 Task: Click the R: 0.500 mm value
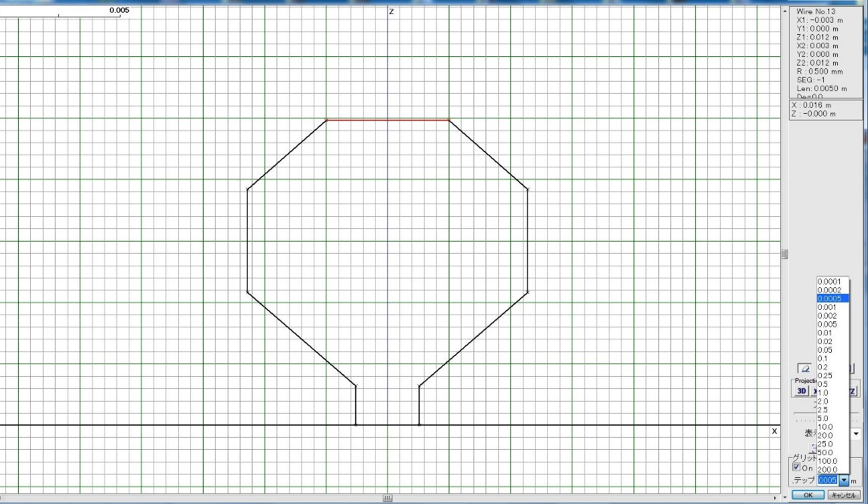(x=820, y=72)
